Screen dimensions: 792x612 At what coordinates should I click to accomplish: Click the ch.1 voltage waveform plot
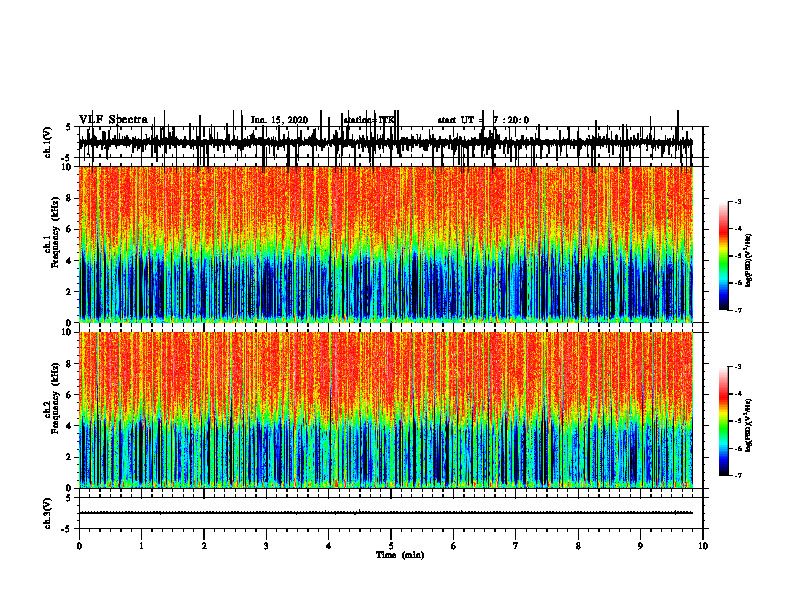386,142
